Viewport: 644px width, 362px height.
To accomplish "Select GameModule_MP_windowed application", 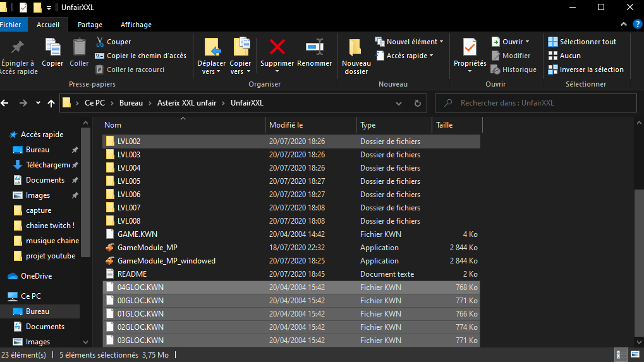I will 291,261.
